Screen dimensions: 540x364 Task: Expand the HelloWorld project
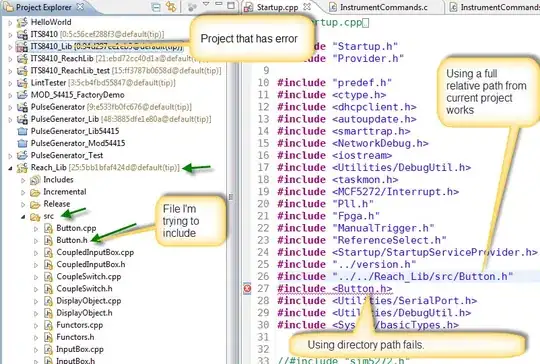coord(10,23)
